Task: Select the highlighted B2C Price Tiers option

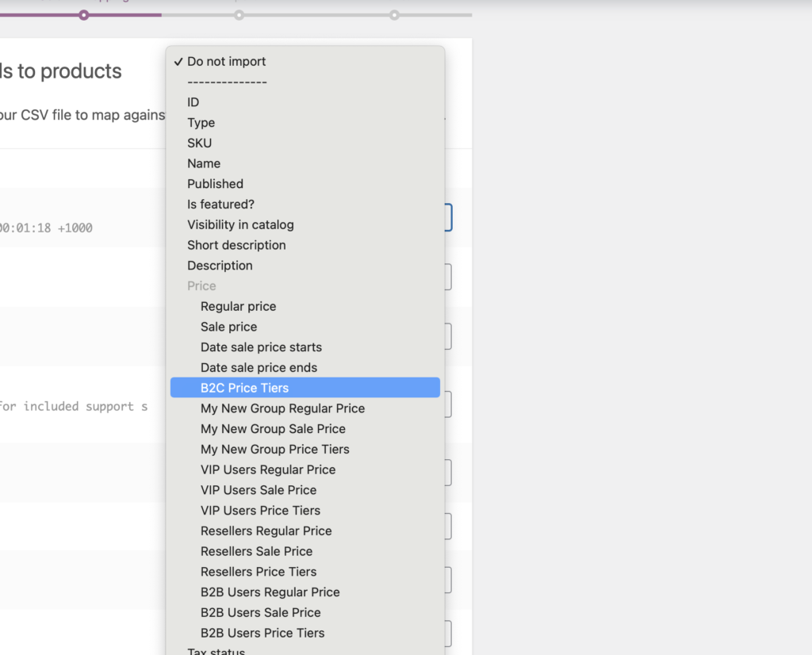Action: click(305, 388)
